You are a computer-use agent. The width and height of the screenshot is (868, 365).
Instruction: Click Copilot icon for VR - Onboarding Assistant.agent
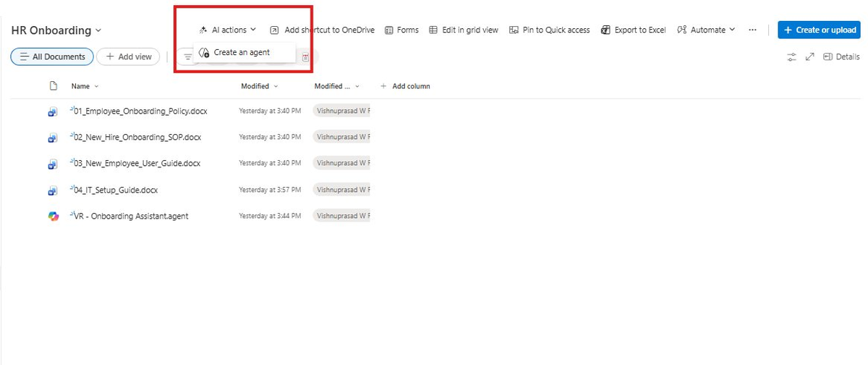coord(53,217)
